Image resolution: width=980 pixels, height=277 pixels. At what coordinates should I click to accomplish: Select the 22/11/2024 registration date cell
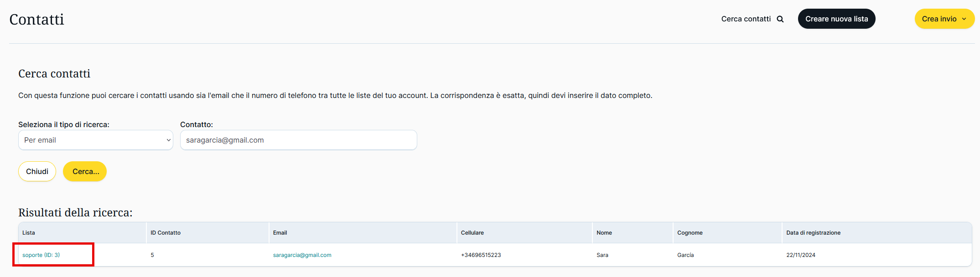click(800, 255)
